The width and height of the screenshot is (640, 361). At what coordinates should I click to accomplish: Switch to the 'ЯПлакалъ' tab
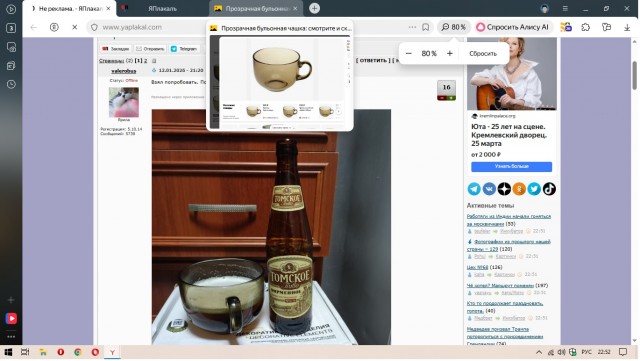click(162, 9)
